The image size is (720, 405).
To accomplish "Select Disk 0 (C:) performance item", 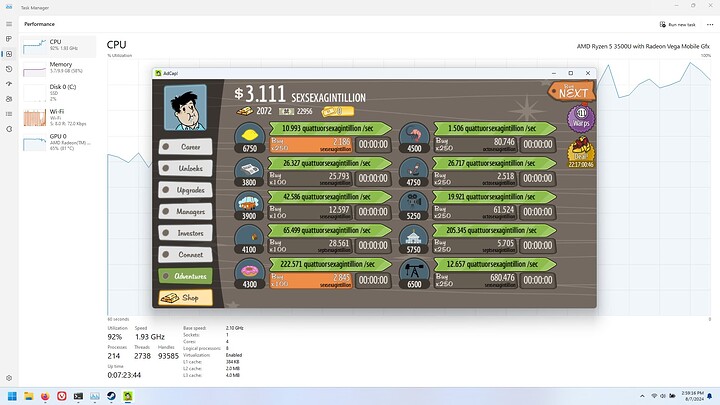I will 58,92.
